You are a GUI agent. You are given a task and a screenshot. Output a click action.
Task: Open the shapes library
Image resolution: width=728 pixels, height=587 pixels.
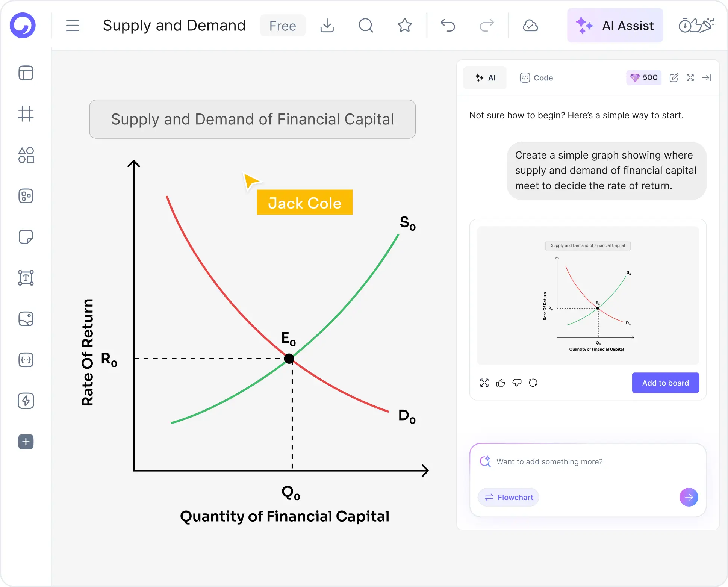[x=26, y=155]
